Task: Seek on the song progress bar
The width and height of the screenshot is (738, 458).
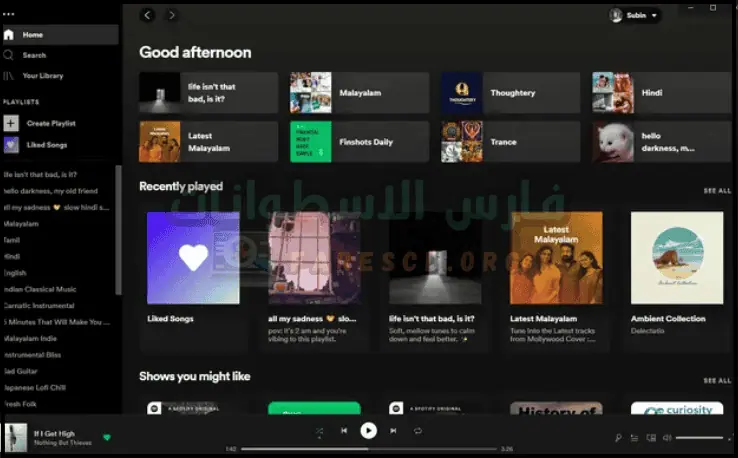Action: 369,449
